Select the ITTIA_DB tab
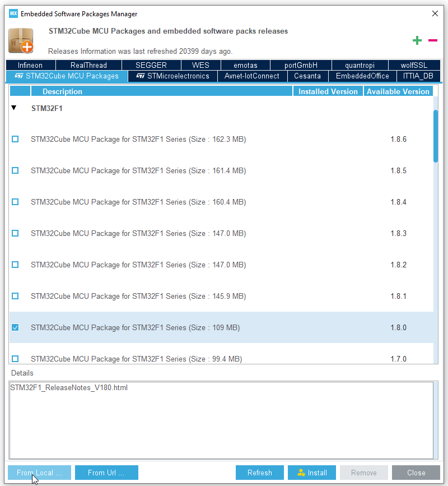This screenshot has height=486, width=448. pyautogui.click(x=418, y=76)
